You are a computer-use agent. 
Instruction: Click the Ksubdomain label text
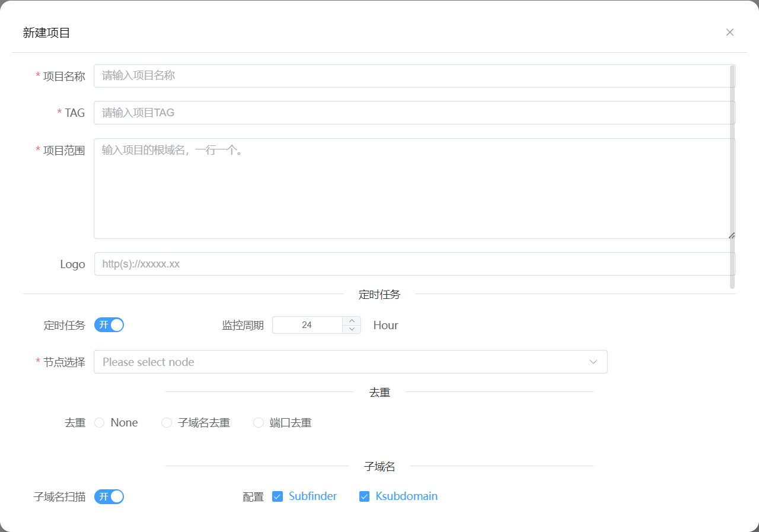pos(407,496)
